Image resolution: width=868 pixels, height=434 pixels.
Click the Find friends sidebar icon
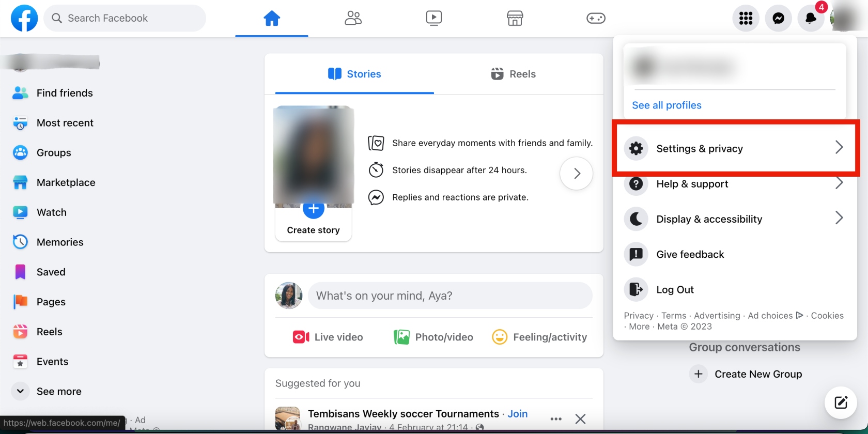tap(20, 93)
